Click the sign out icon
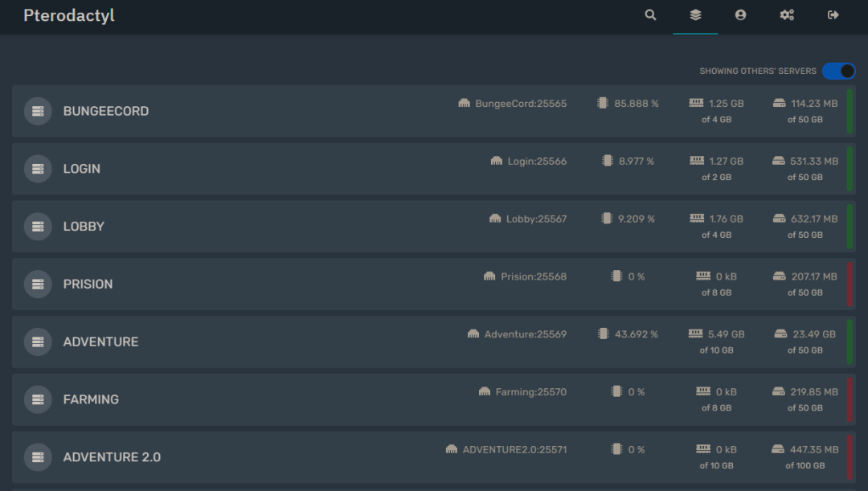Viewport: 868px width, 491px height. (x=833, y=15)
